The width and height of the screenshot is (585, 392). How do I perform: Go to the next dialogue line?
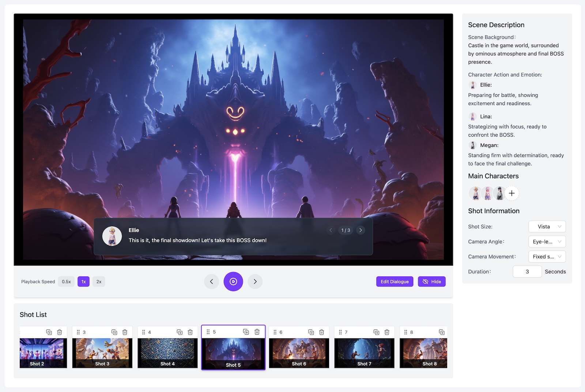pyautogui.click(x=361, y=230)
